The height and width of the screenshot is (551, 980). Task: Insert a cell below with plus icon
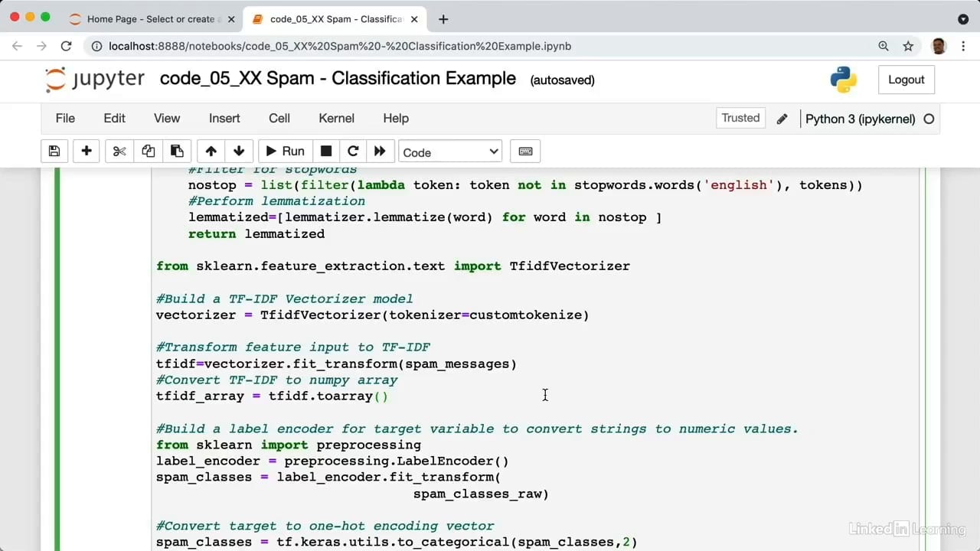click(x=87, y=152)
